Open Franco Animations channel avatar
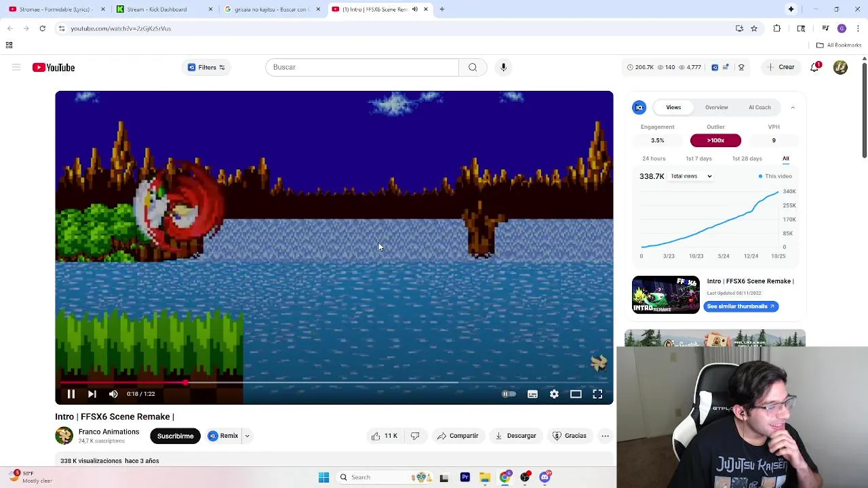Screen dimensions: 868x488 [64, 436]
